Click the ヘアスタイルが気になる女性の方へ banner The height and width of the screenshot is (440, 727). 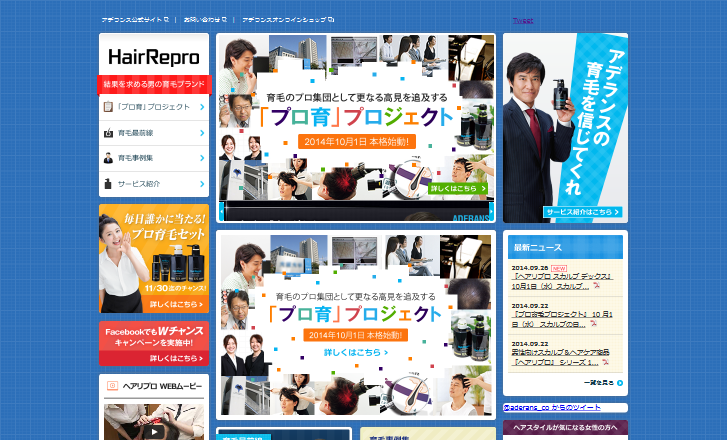[565, 427]
